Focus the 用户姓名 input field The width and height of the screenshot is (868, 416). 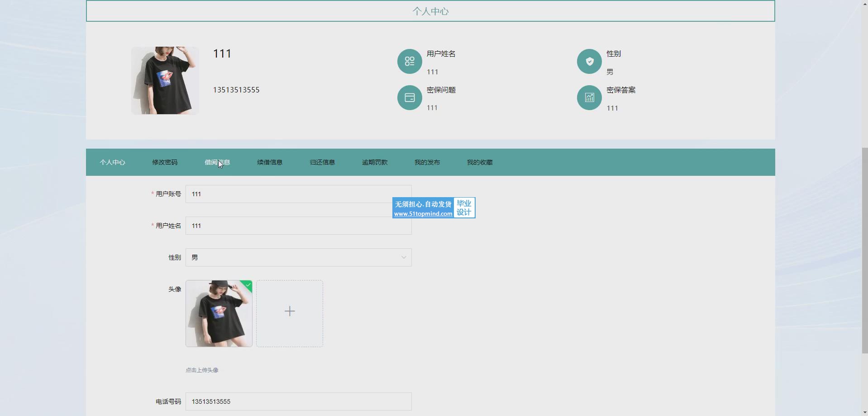coord(299,226)
